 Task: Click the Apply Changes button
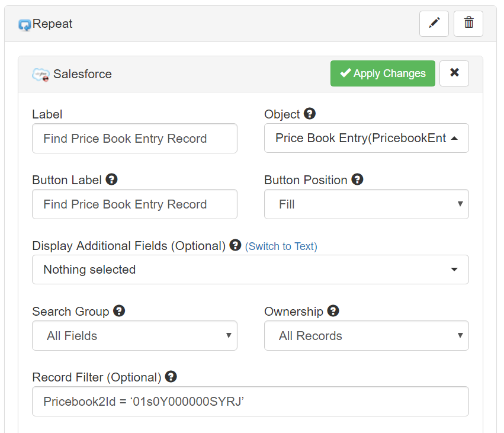383,73
